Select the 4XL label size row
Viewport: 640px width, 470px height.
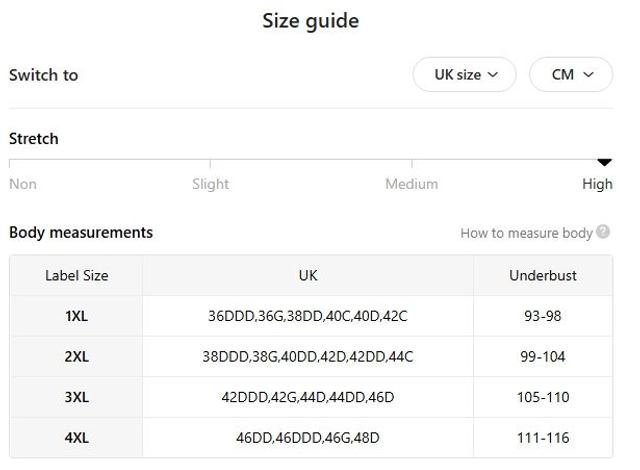tap(77, 438)
